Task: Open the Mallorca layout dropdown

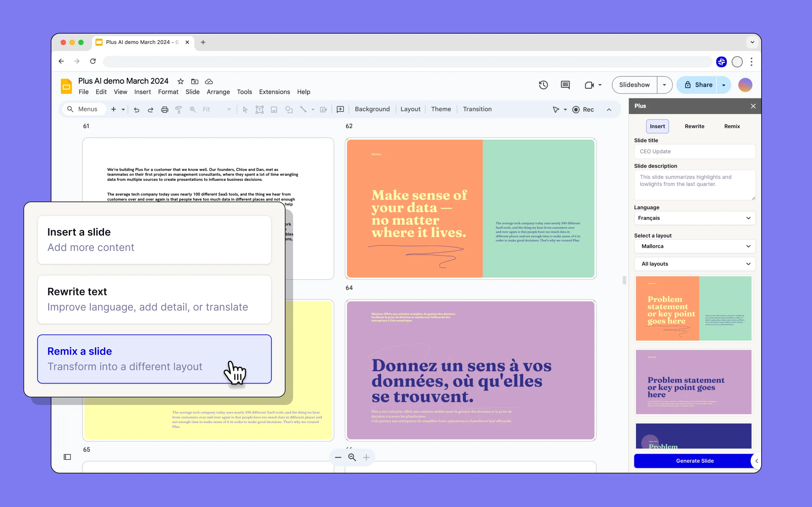Action: (x=694, y=246)
